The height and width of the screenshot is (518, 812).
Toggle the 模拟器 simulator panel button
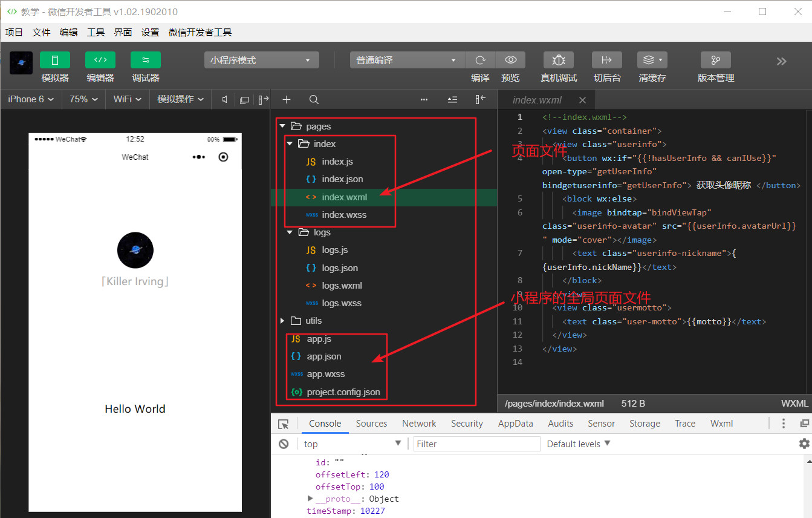[x=55, y=60]
